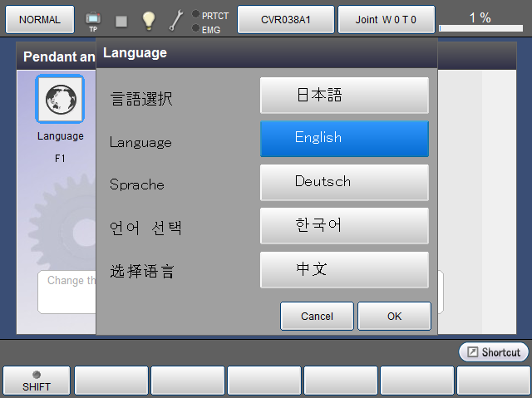Click the EMG indicator light
The width and height of the screenshot is (532, 398).
[195, 28]
